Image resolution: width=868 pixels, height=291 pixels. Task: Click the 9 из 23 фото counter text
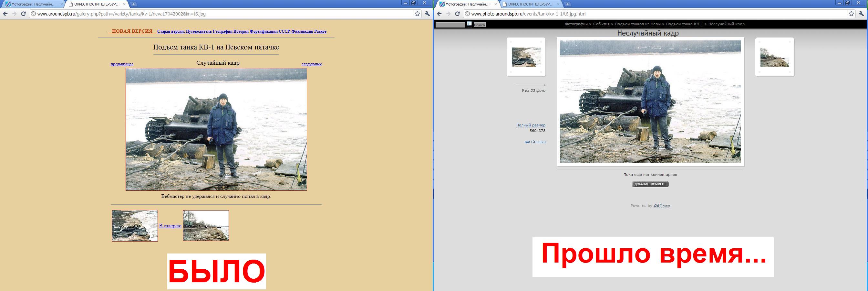pyautogui.click(x=533, y=91)
